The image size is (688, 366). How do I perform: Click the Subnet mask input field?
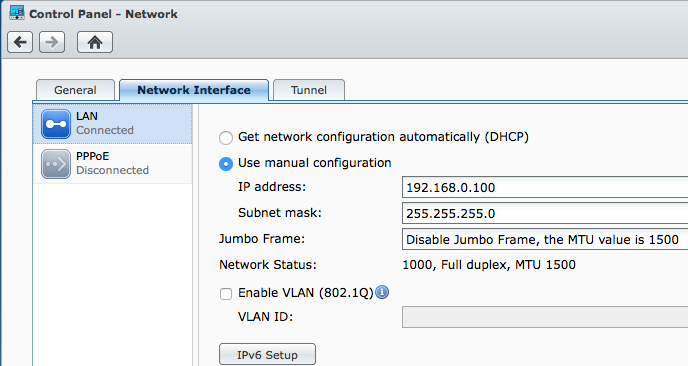[x=545, y=214]
